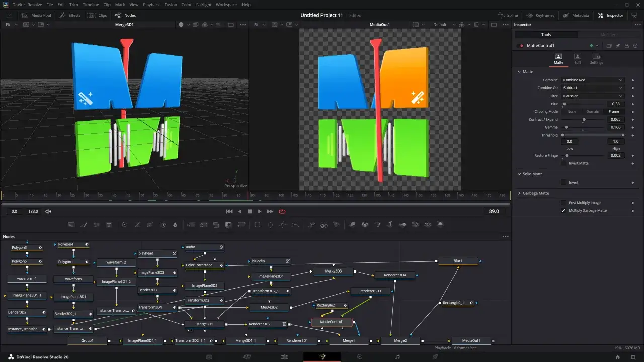This screenshot has height=362, width=644.
Task: Uncheck Multiply Garbage Matte
Action: pos(563,211)
